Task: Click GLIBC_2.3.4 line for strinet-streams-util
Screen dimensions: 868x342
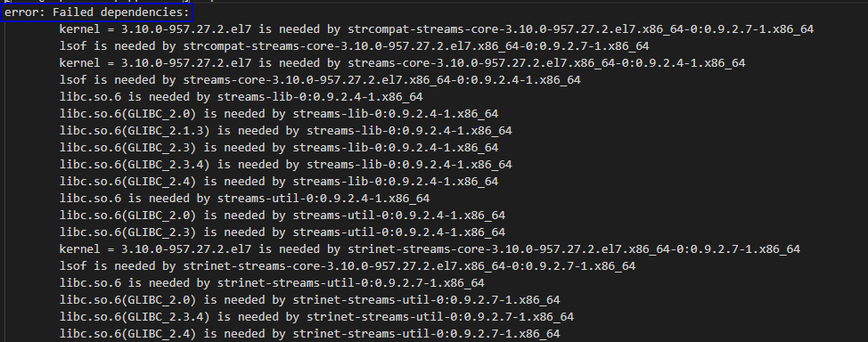Action: [316, 316]
